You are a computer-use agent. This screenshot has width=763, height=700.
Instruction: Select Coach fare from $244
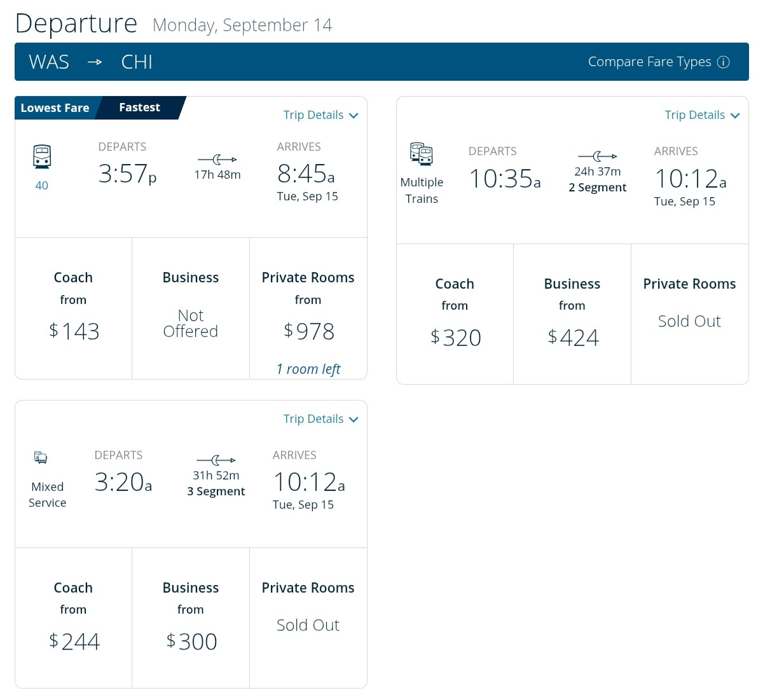click(74, 618)
